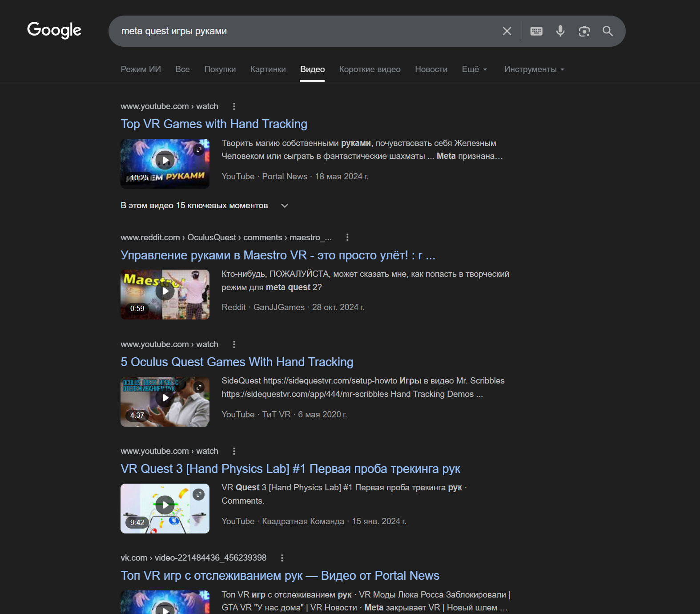The width and height of the screenshot is (700, 614).
Task: Click the Google logo
Action: tap(54, 30)
